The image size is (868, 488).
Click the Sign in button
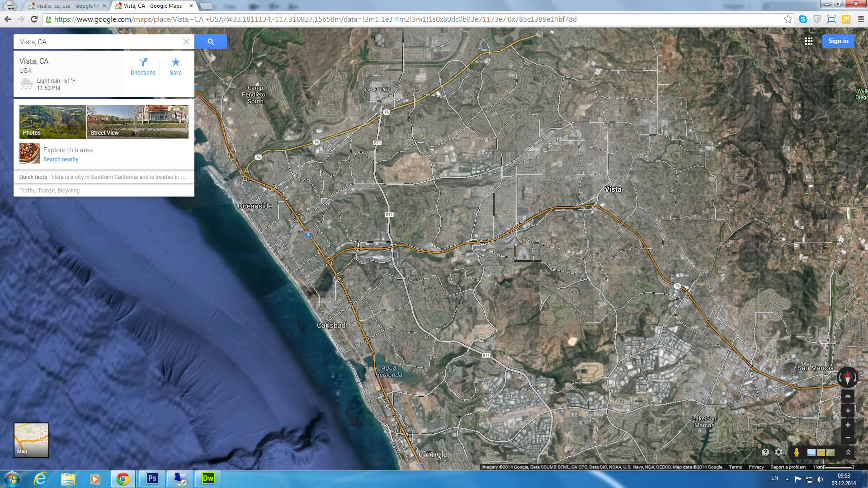(x=838, y=41)
